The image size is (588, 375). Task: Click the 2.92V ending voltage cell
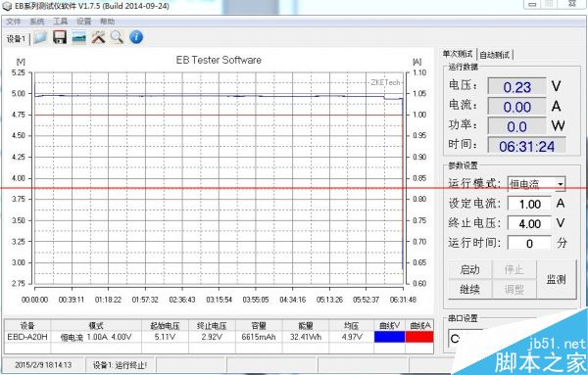pyautogui.click(x=212, y=337)
